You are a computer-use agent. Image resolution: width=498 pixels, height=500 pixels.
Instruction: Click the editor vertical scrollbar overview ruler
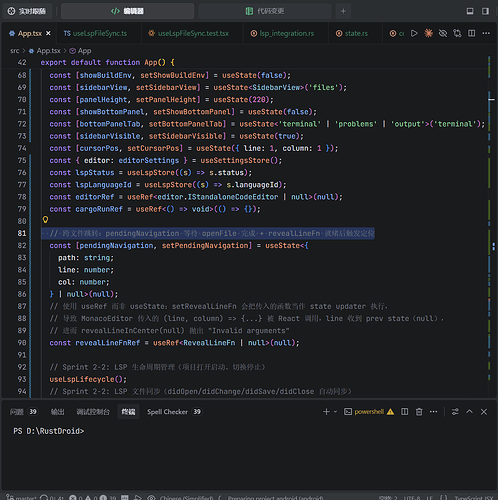coord(491,227)
